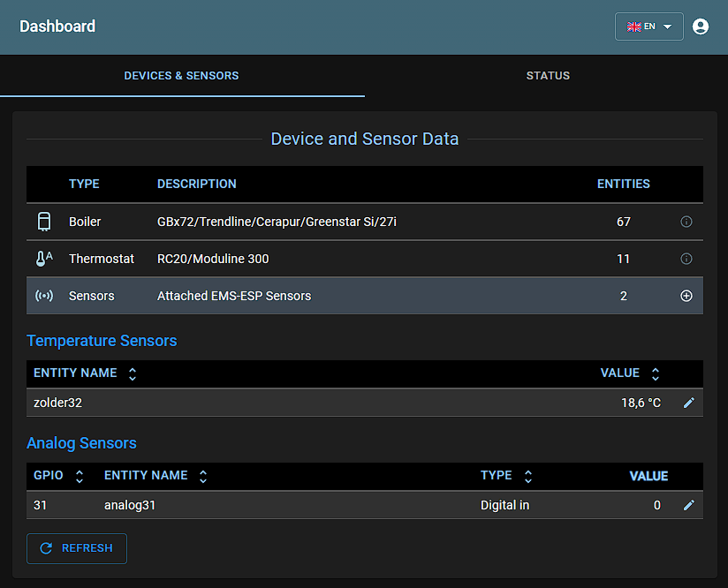Switch to the Status tab
The image size is (728, 588).
[x=547, y=76]
